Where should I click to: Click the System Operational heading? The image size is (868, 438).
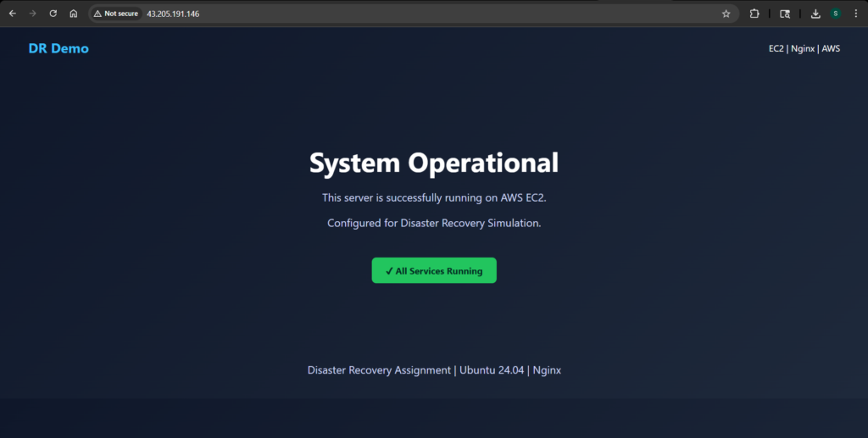pyautogui.click(x=434, y=163)
